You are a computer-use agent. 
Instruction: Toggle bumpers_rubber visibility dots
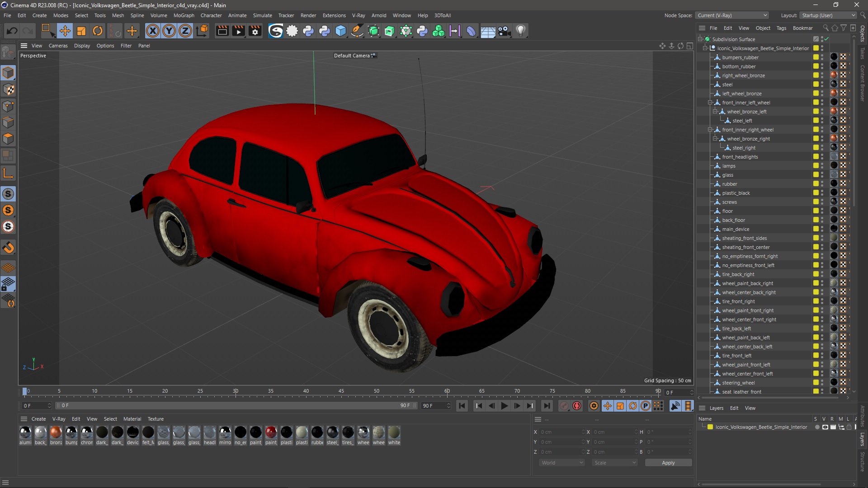[822, 57]
